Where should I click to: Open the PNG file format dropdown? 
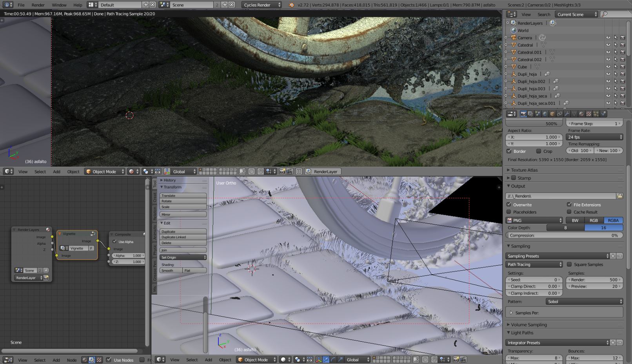point(534,221)
